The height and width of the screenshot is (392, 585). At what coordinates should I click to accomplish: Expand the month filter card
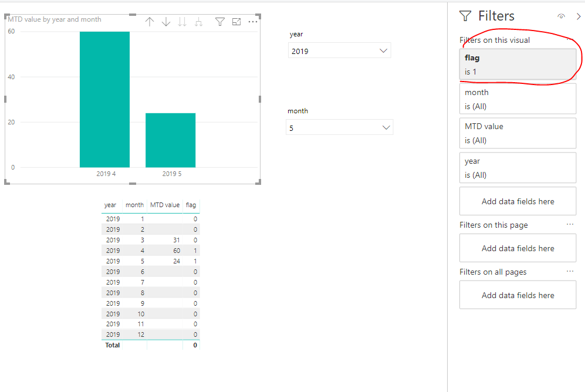tap(518, 99)
